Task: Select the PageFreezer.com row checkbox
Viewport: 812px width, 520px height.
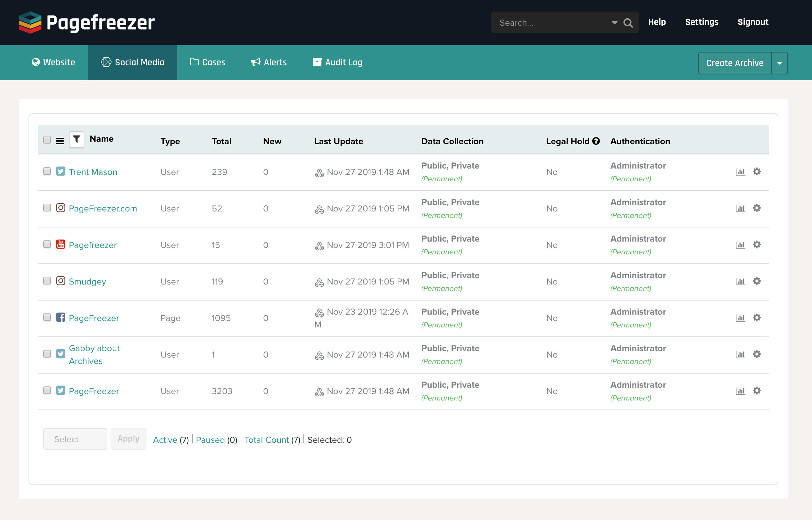Action: (47, 208)
